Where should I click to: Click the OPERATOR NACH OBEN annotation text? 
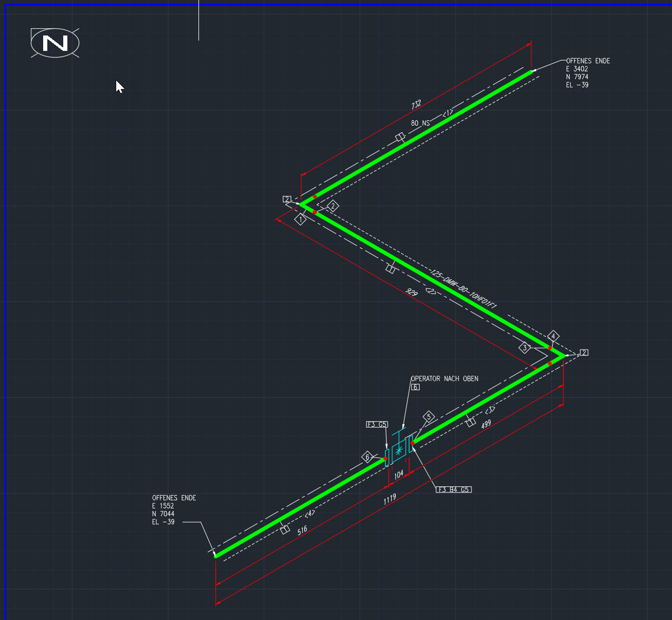tap(445, 378)
